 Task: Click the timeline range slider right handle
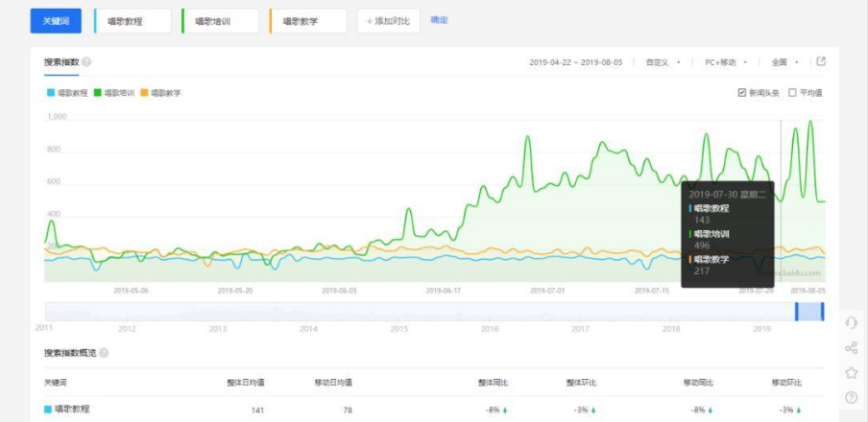coord(822,312)
